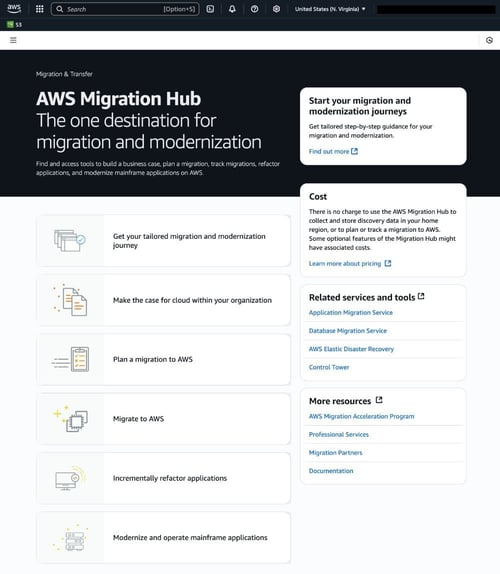This screenshot has width=500, height=574.
Task: Click the monitor icon for refactor applications
Action: [x=70, y=478]
